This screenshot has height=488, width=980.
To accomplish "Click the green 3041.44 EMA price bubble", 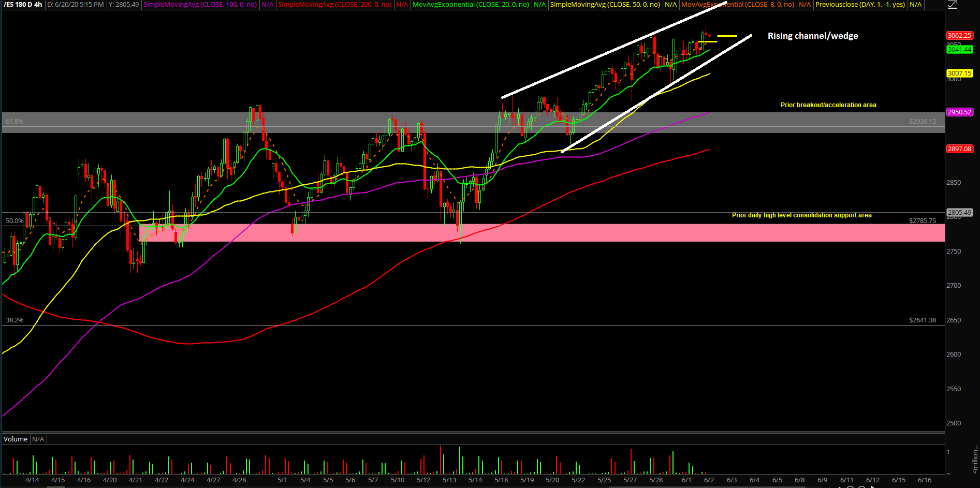I will click(959, 50).
